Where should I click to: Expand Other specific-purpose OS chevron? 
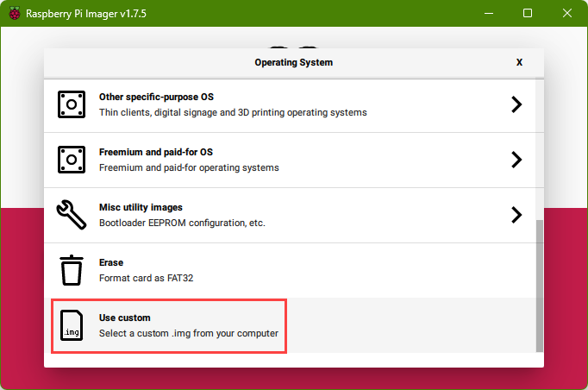516,104
